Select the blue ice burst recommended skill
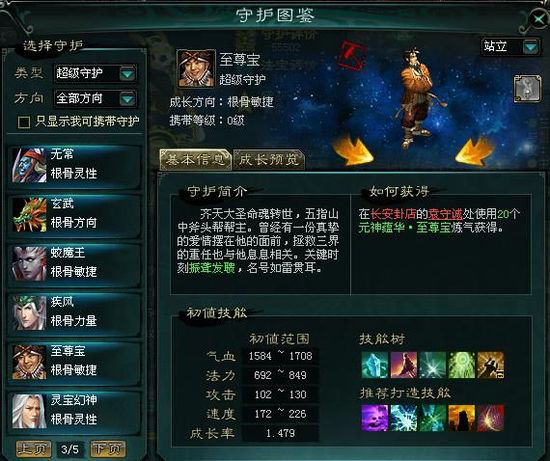Screen dimensions: 550x461 coord(403,418)
